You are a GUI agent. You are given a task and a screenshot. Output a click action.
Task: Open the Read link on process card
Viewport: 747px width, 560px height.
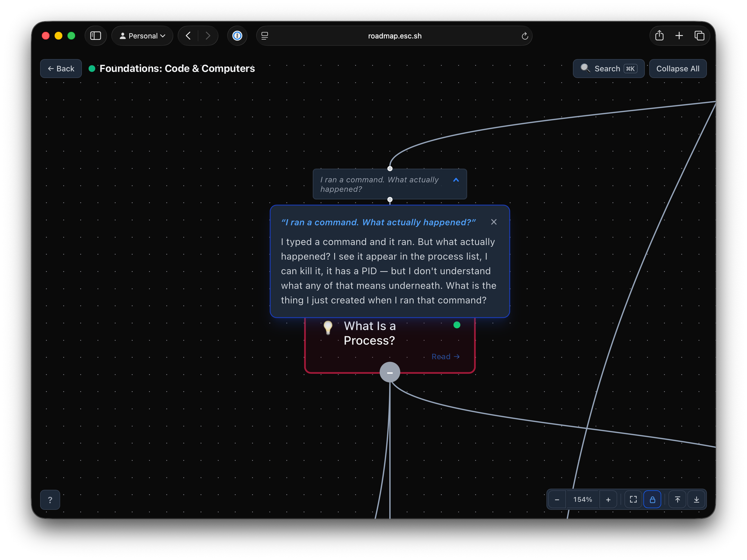(445, 356)
